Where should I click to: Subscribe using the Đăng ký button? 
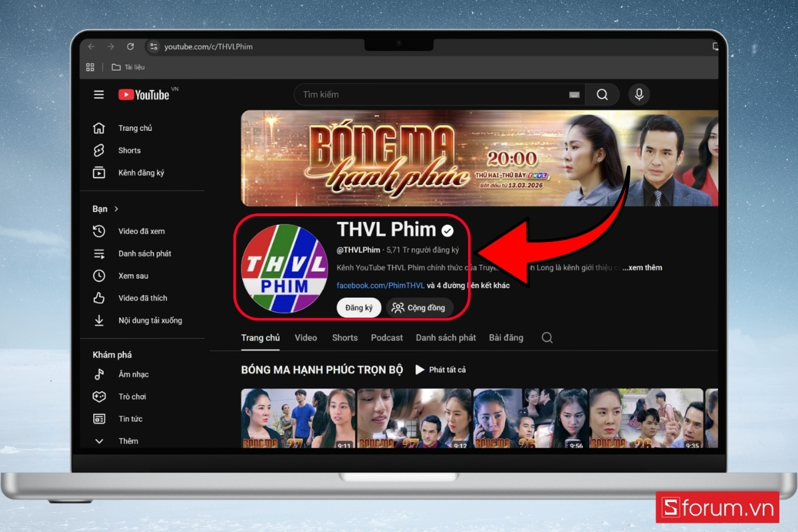point(358,307)
